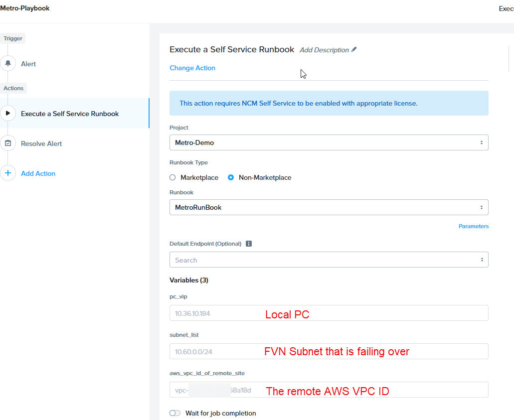Click the pencil edit icon beside Add Description
Image resolution: width=514 pixels, height=420 pixels.
(354, 50)
